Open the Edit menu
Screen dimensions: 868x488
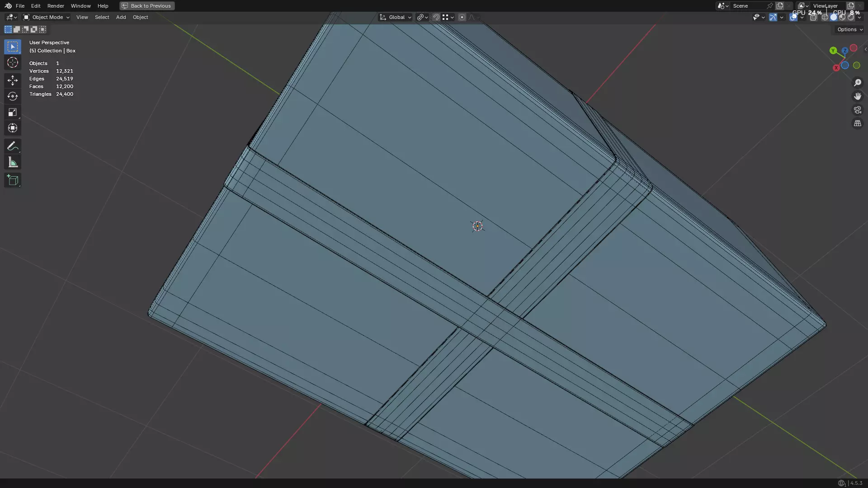tap(36, 6)
